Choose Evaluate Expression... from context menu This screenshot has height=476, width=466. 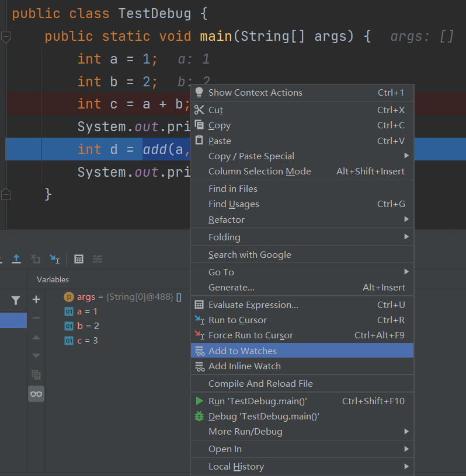pyautogui.click(x=253, y=305)
